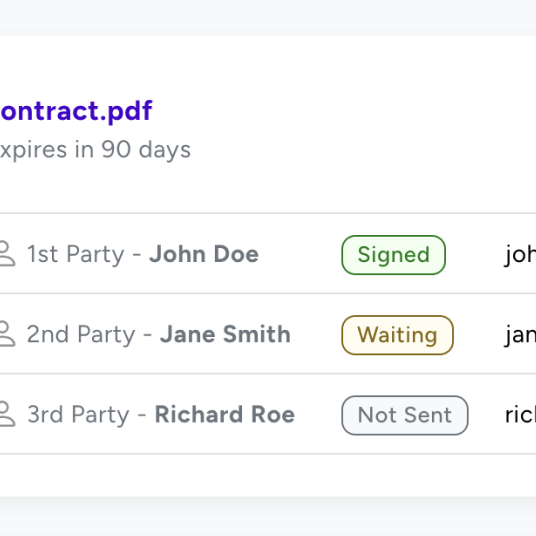Viewport: 536px width, 536px height.
Task: Click Jane Smith's partially visible email
Action: tap(520, 335)
